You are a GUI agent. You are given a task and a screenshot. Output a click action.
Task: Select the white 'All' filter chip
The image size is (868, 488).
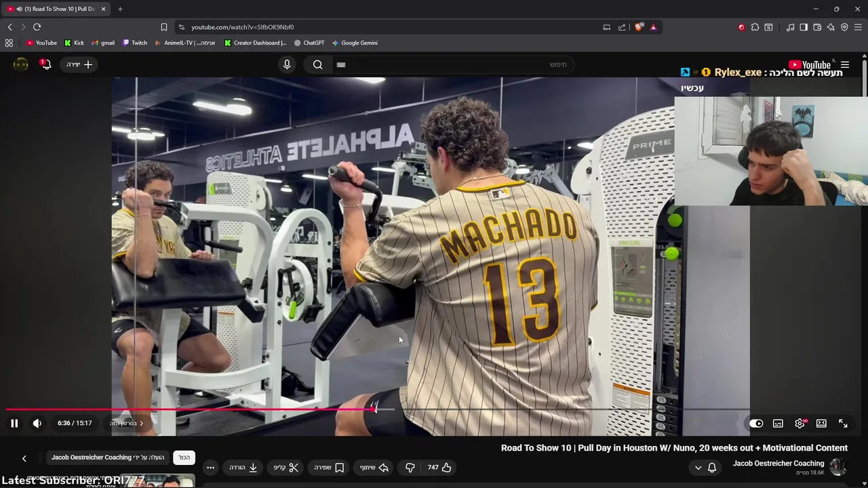pyautogui.click(x=184, y=457)
